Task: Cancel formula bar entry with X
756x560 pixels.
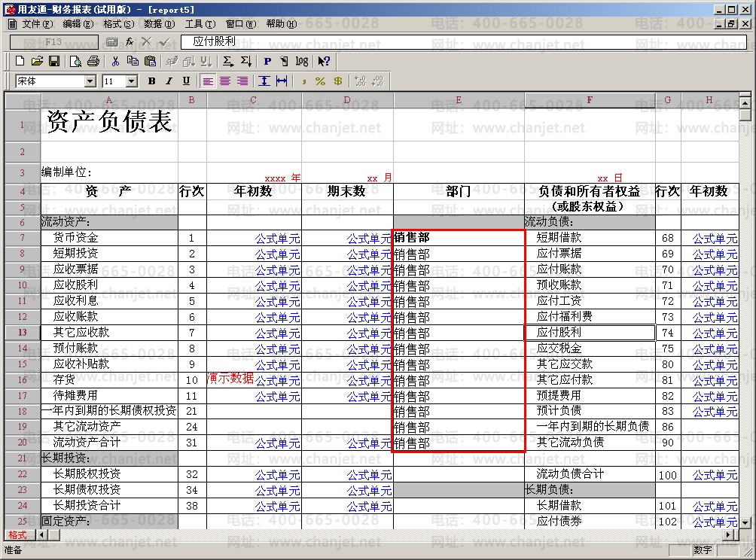Action: click(147, 42)
